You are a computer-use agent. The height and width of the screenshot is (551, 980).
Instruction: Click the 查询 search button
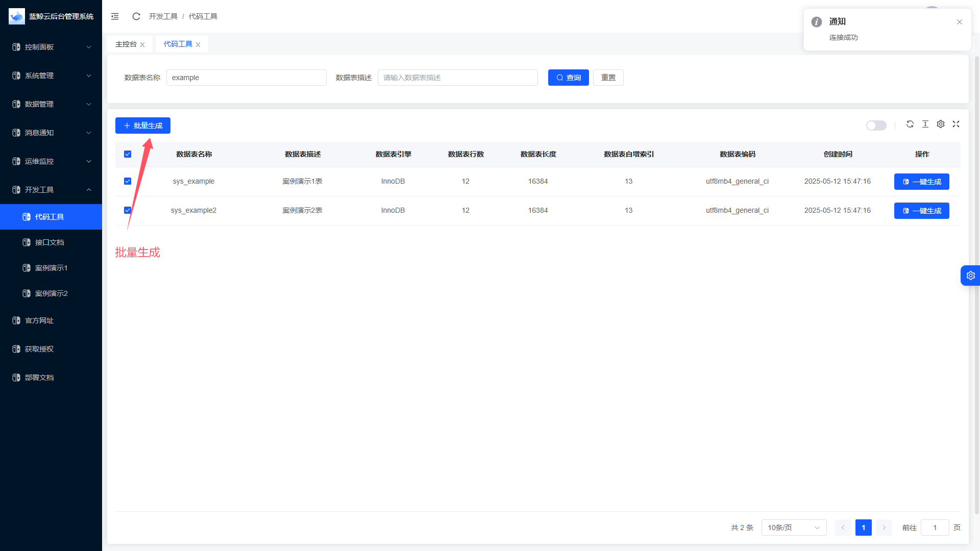(x=569, y=78)
